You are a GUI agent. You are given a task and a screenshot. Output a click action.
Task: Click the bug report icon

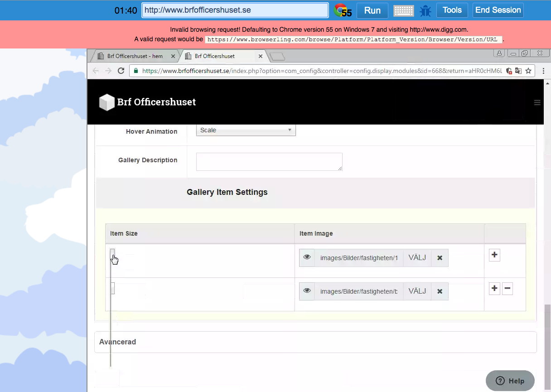coord(425,10)
